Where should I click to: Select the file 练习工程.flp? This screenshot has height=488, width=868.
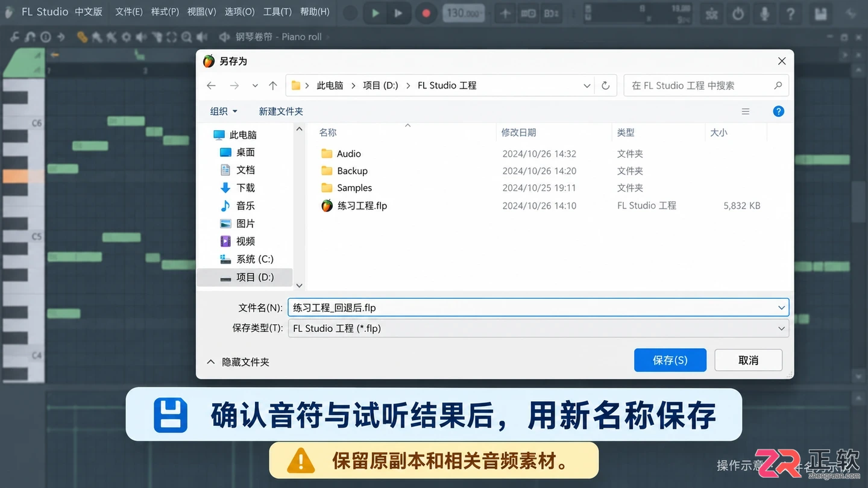pos(362,205)
